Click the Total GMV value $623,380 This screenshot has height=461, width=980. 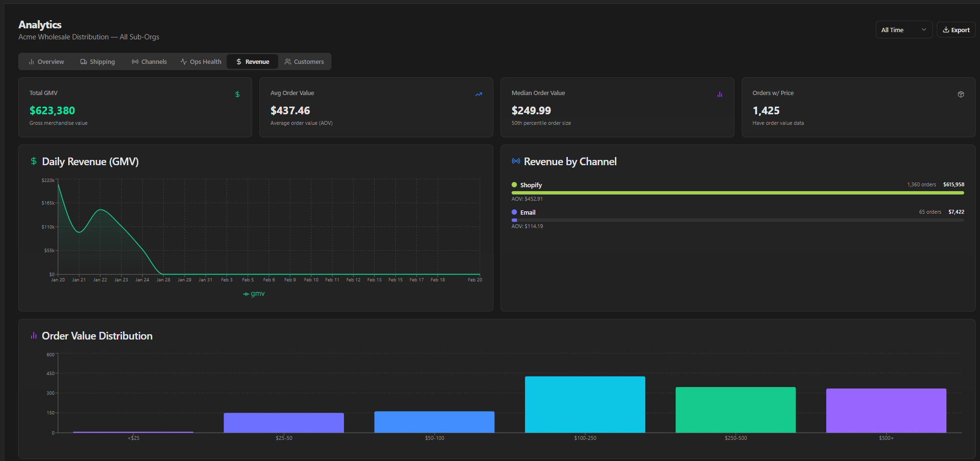coord(52,110)
